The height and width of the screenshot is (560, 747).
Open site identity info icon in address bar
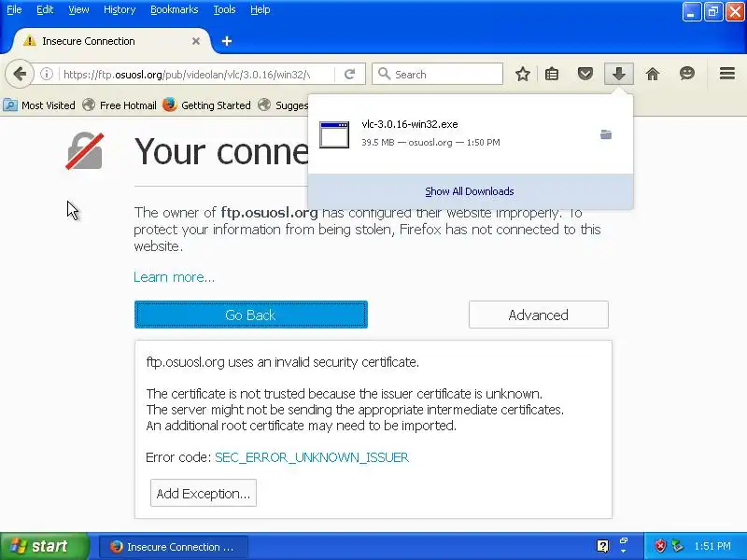47,74
